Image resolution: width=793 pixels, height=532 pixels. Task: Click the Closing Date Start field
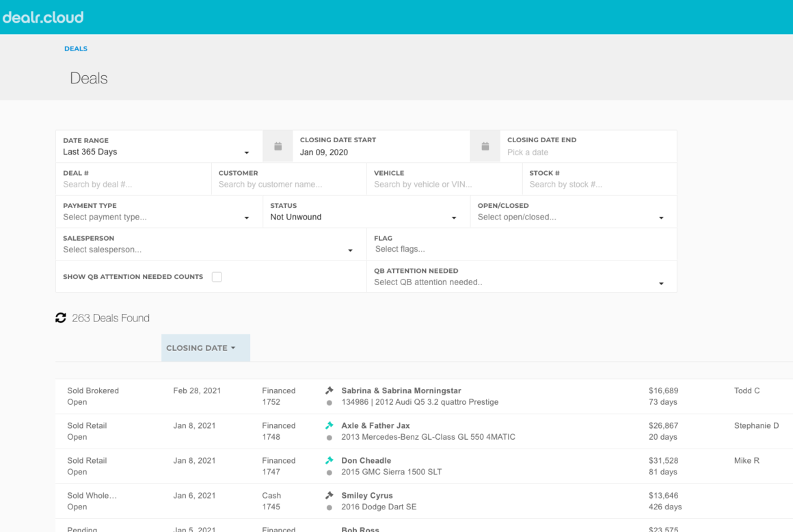381,146
